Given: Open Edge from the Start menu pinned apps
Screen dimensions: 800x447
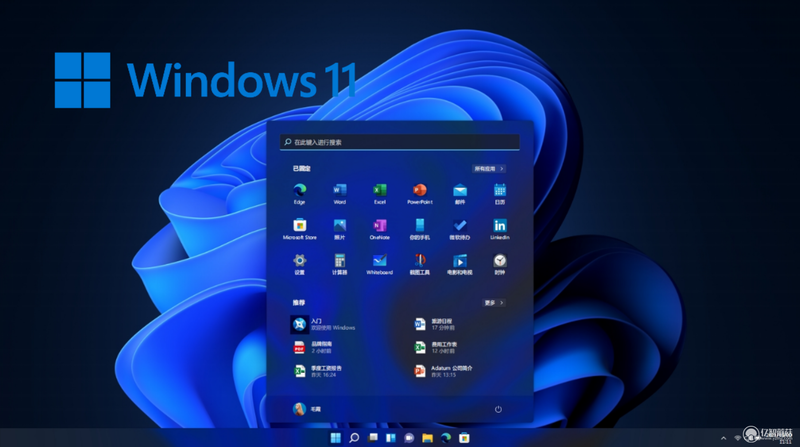Looking at the screenshot, I should [299, 190].
